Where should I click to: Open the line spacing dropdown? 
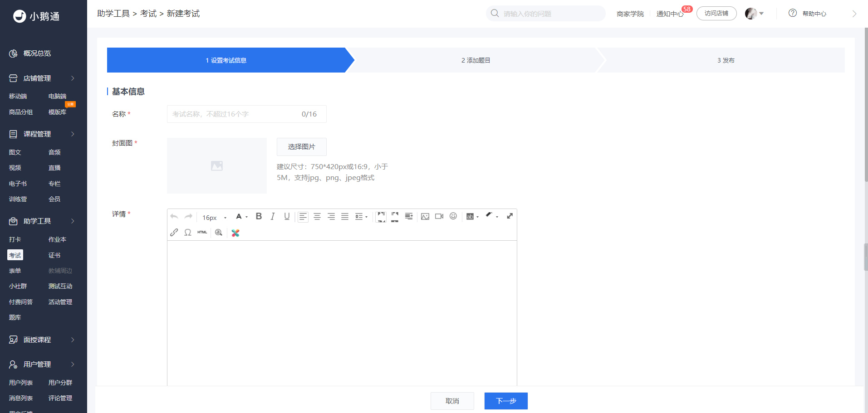[362, 217]
